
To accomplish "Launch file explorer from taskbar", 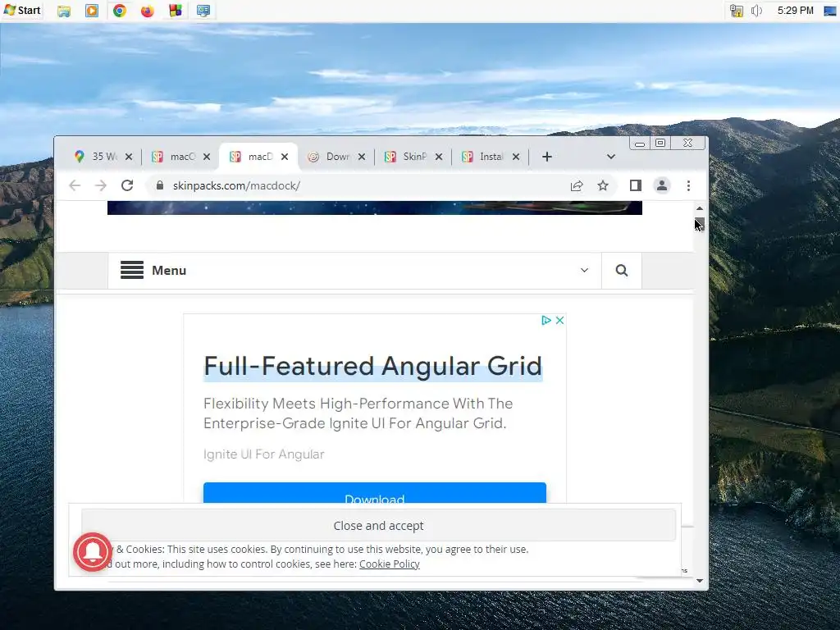I will point(64,11).
